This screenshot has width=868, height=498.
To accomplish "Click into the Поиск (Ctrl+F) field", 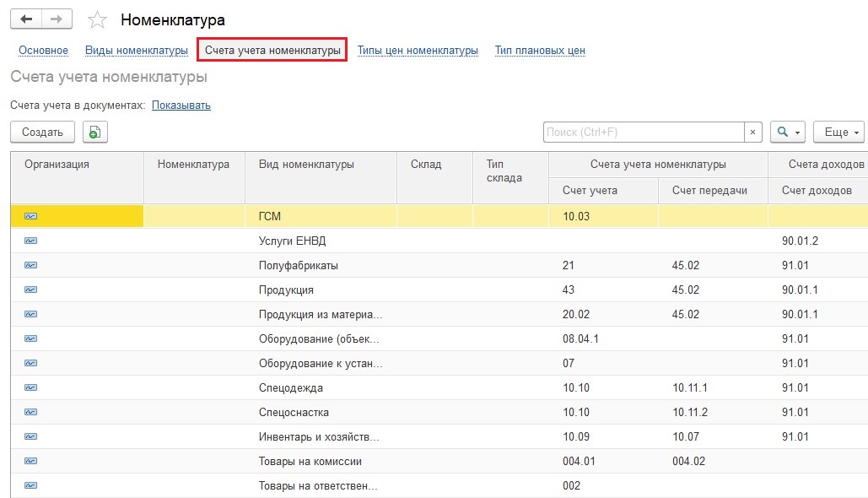I will click(x=644, y=133).
